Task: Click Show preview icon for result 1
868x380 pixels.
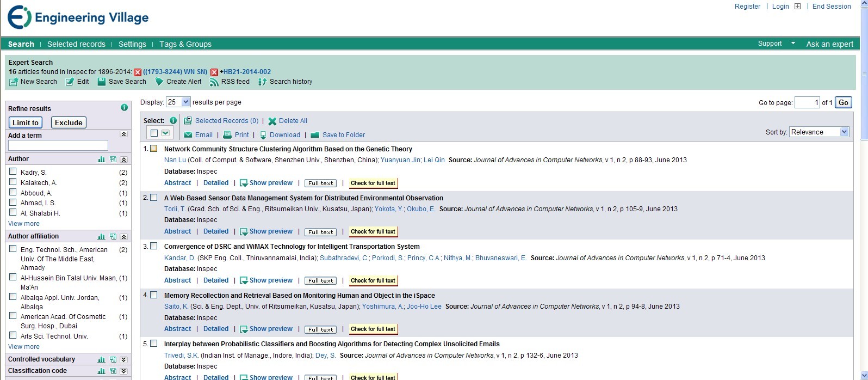Action: [244, 183]
